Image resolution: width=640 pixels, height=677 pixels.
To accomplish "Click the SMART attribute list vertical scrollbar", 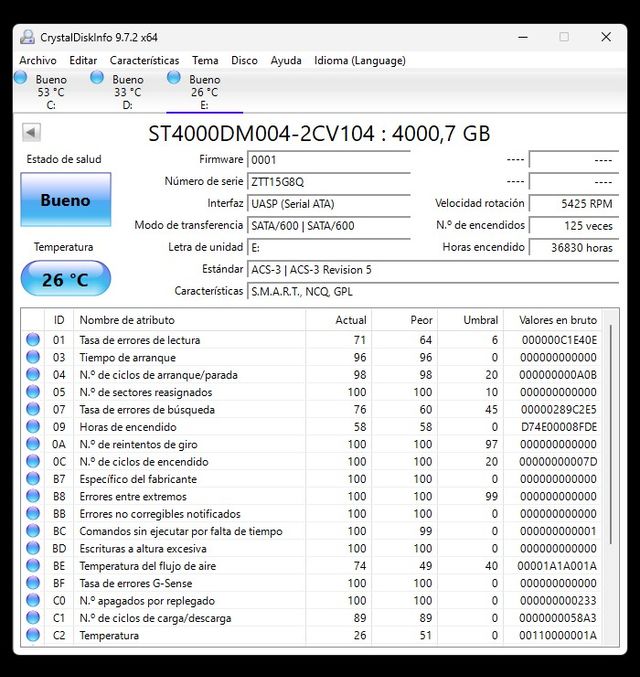I will click(x=611, y=434).
